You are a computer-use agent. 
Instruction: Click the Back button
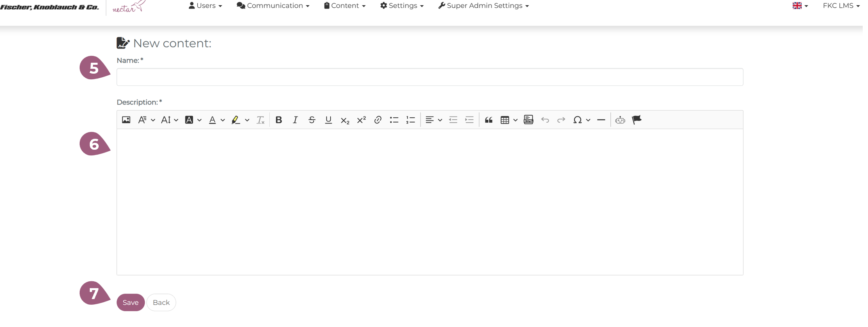161,302
